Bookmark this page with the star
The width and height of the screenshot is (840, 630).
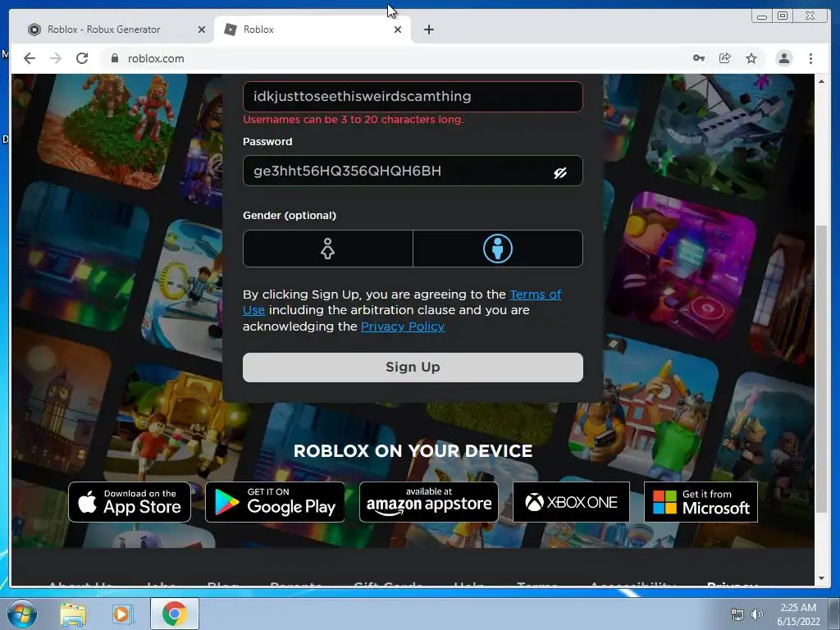(x=751, y=58)
